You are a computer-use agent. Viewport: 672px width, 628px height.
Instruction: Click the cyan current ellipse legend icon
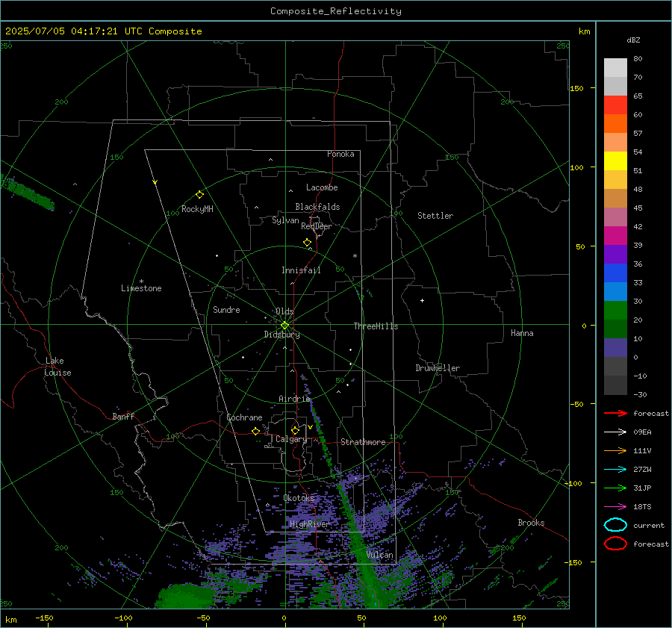615,525
